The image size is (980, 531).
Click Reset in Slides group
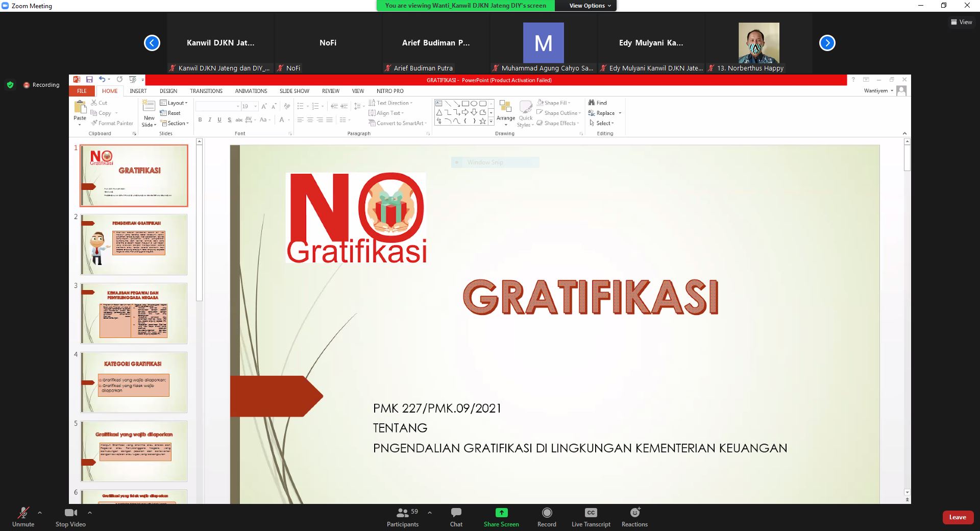pos(170,113)
